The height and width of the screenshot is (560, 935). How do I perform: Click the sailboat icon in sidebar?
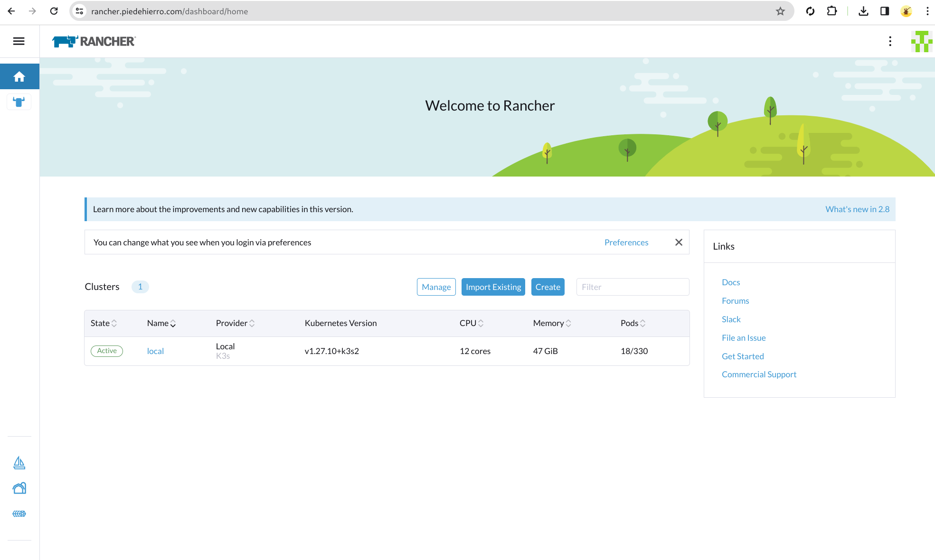pos(19,462)
